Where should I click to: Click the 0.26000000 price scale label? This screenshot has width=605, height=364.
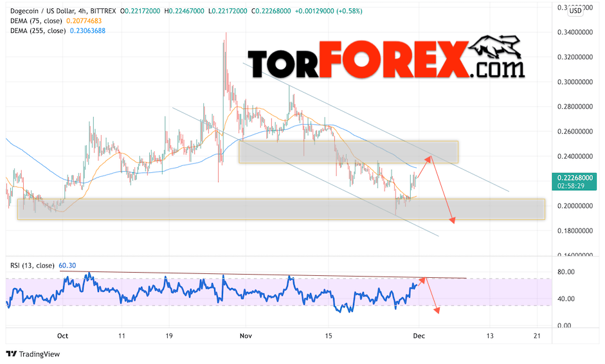point(575,132)
